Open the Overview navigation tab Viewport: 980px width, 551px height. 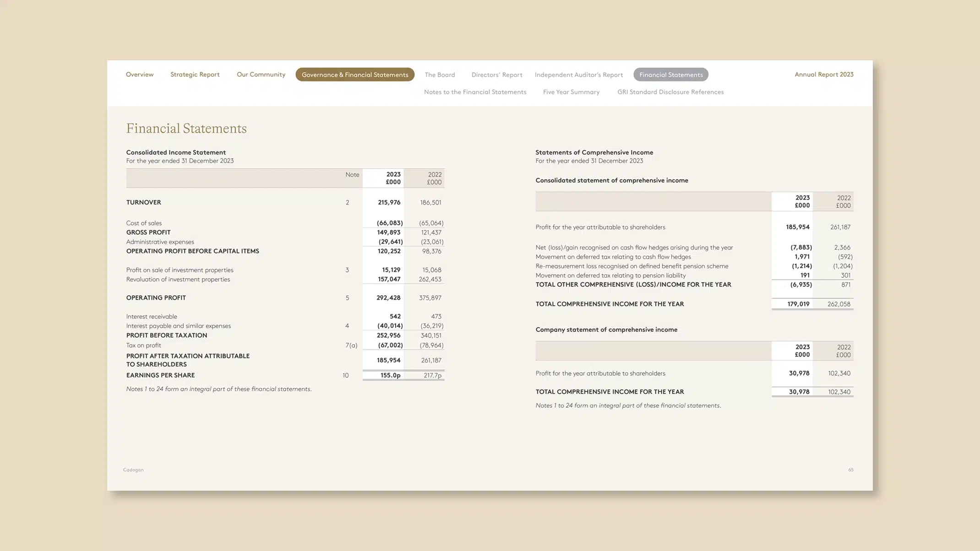tap(140, 75)
